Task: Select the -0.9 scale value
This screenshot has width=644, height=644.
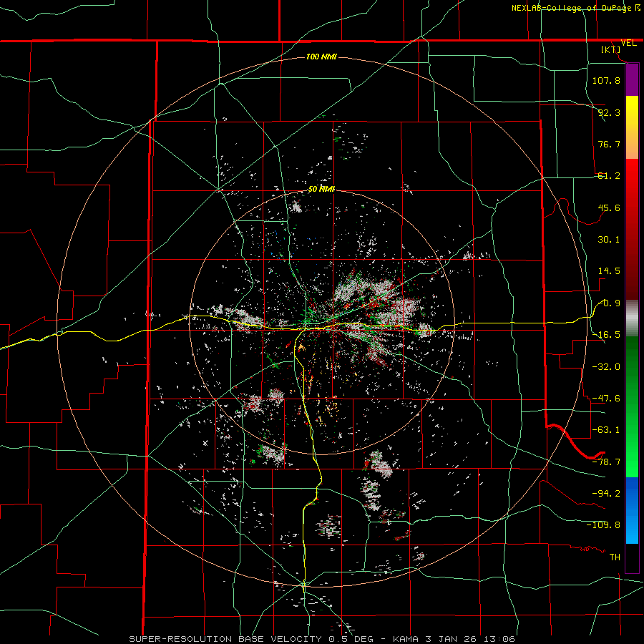Action: (609, 303)
